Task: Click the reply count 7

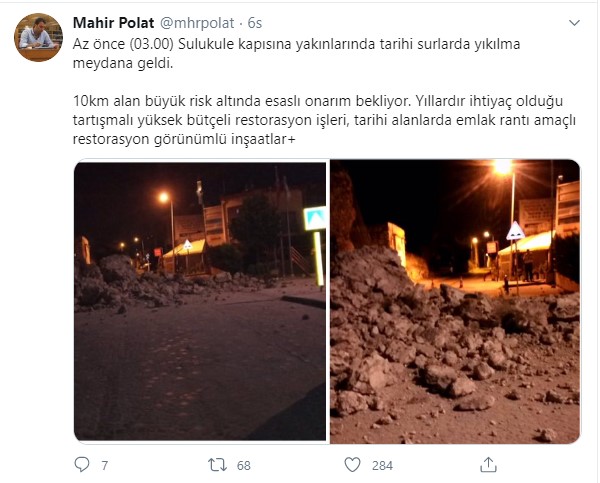Action: coord(104,465)
